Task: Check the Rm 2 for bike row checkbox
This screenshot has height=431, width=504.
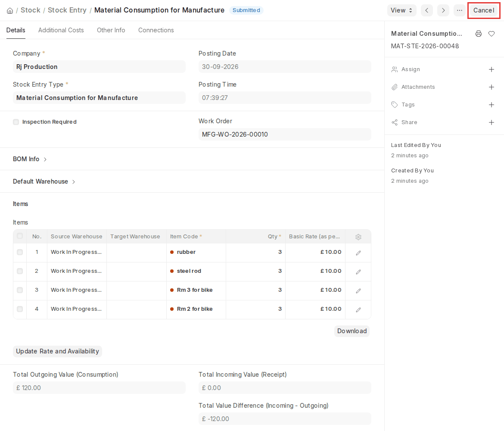Action: pos(20,309)
